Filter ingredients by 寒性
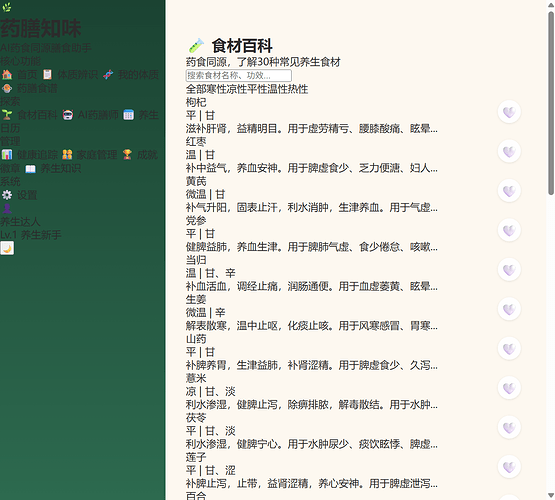The image size is (555, 500). tap(216, 89)
